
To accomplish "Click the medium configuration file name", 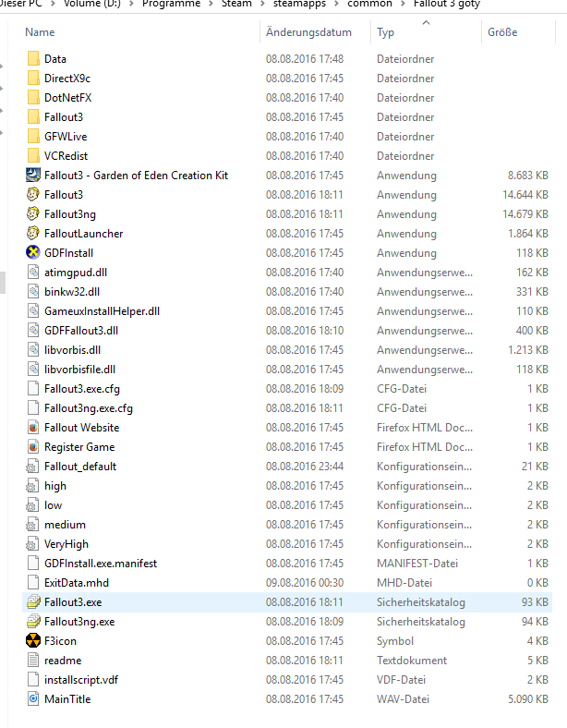I will coord(65,525).
